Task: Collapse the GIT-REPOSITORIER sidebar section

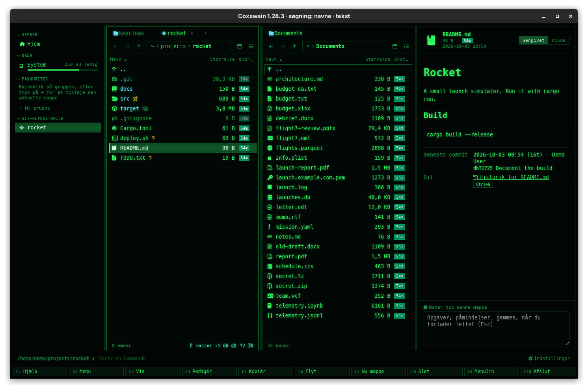Action: [40, 119]
